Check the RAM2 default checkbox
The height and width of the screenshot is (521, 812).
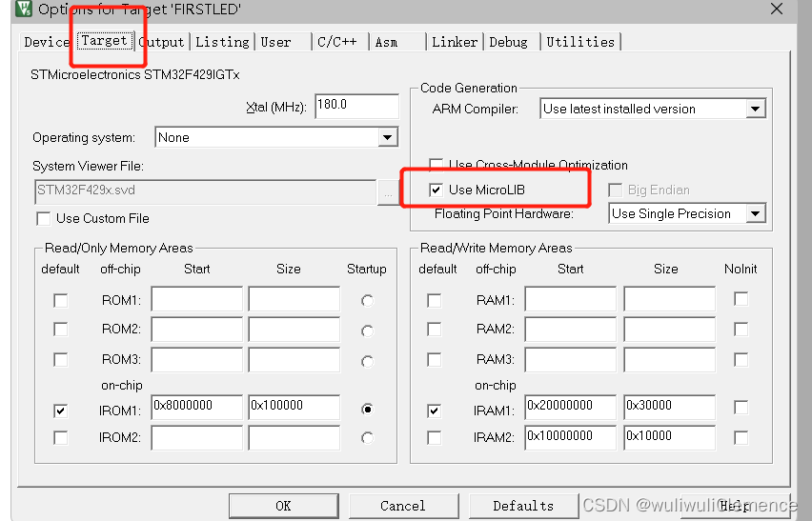click(434, 330)
